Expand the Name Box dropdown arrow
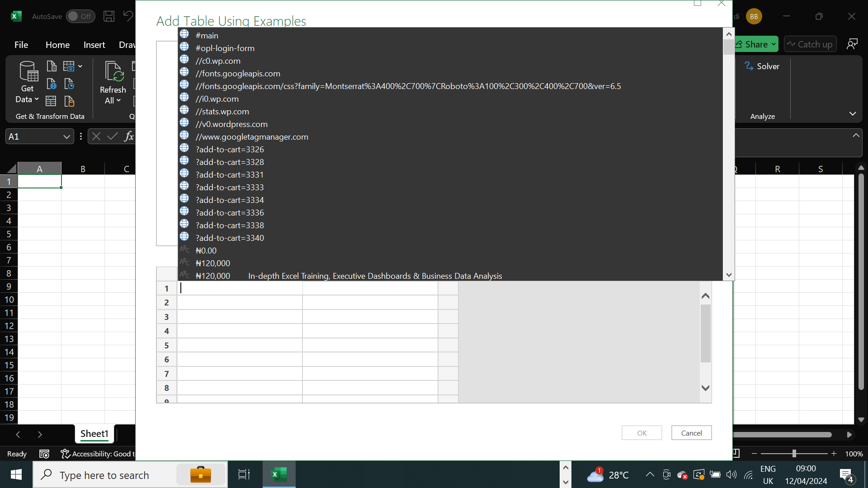868x488 pixels. tap(66, 136)
